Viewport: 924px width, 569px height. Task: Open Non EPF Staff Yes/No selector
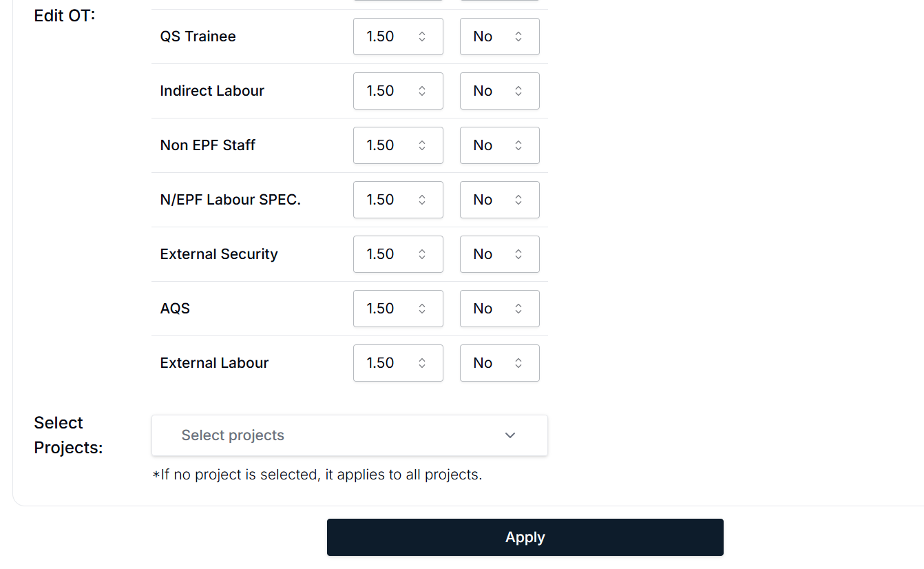click(x=499, y=145)
